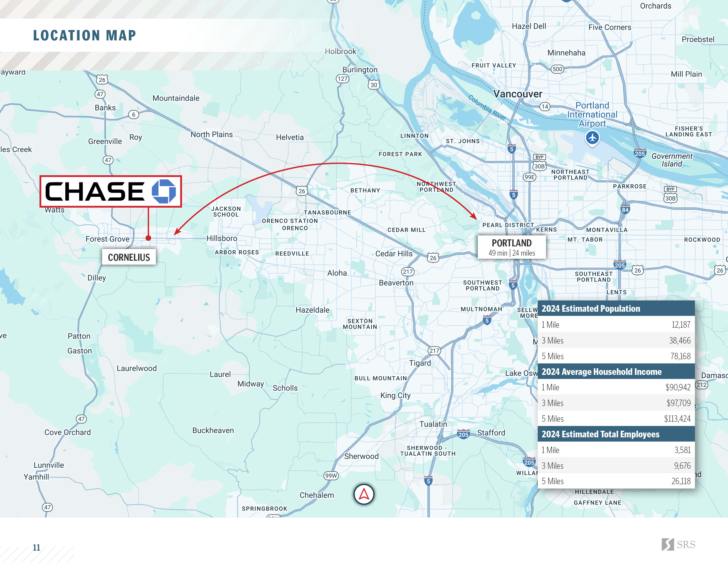This screenshot has width=728, height=563.
Task: Click the I-205 shield near Government Island
Action: coord(640,153)
